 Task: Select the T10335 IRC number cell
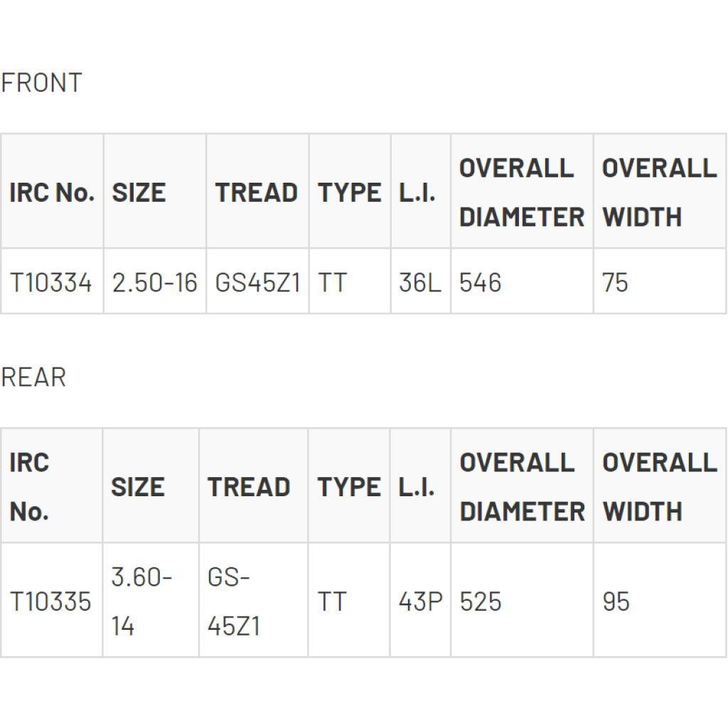coord(51,601)
